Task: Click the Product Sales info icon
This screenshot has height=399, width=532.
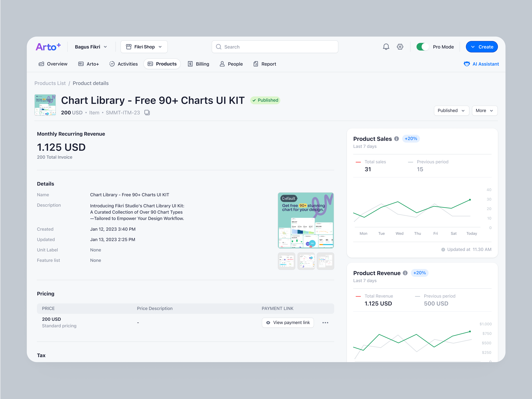Action: coord(396,139)
